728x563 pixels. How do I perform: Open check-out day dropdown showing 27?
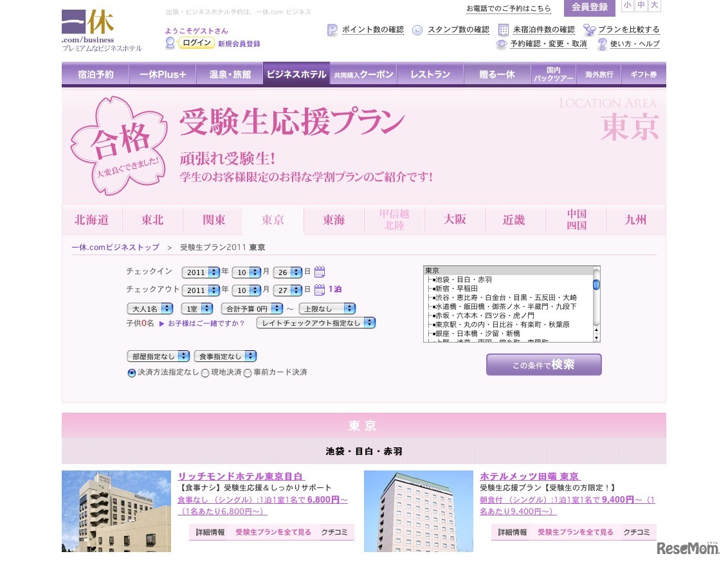(288, 290)
